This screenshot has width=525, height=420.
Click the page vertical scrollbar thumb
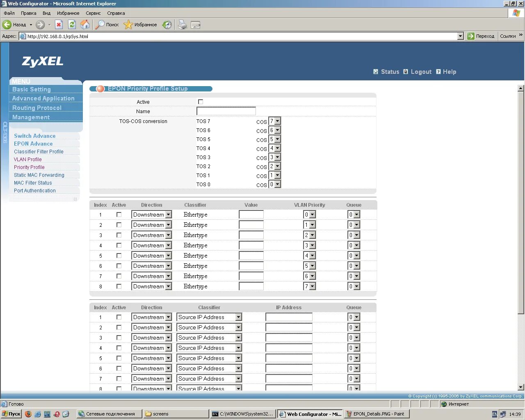pyautogui.click(x=521, y=203)
